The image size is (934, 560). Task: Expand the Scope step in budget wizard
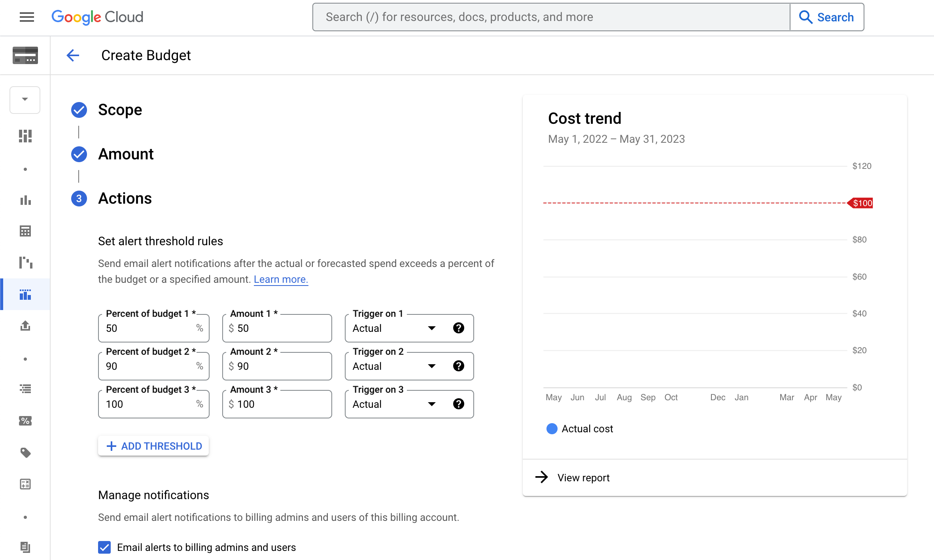pos(120,110)
